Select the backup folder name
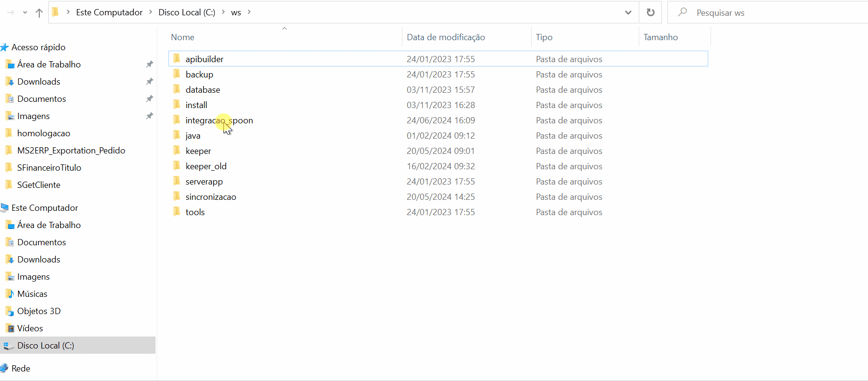868x381 pixels. [200, 75]
